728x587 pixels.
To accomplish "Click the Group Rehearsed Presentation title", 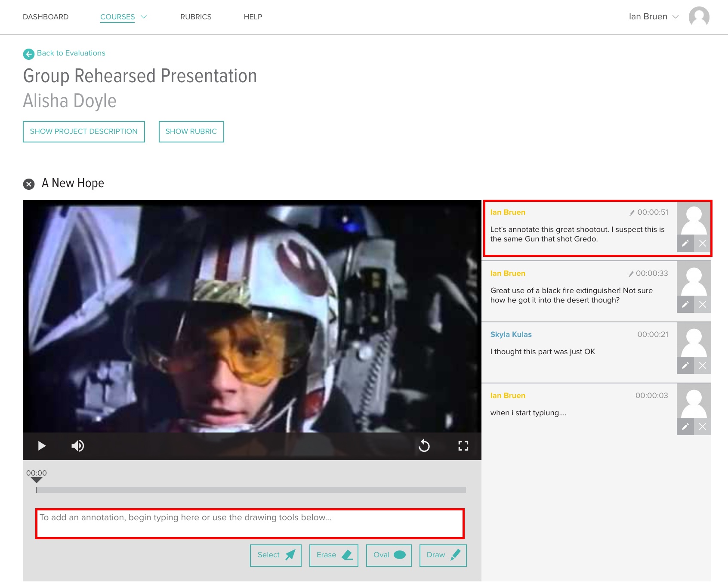I will point(140,76).
